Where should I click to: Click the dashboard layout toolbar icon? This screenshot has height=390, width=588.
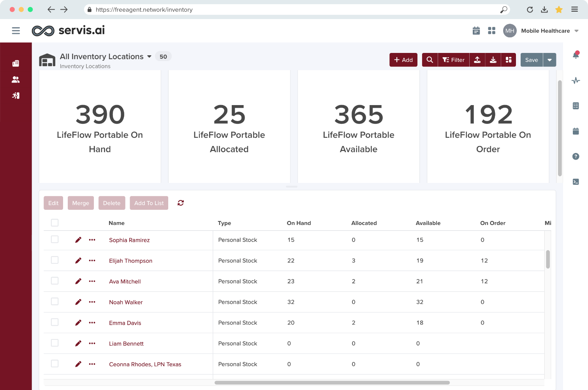509,60
